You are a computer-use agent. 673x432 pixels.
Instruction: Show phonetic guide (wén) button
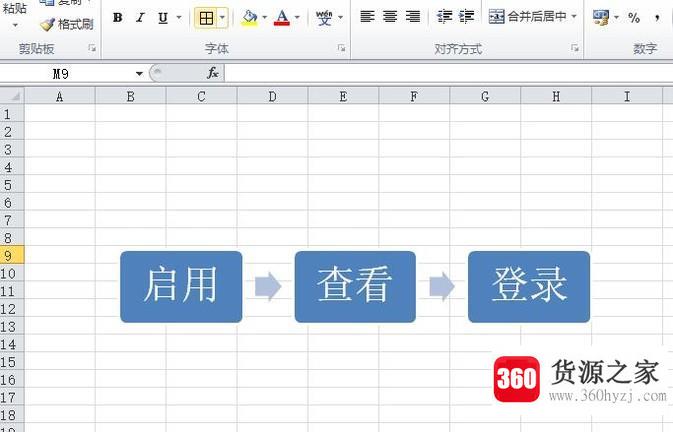[x=324, y=18]
